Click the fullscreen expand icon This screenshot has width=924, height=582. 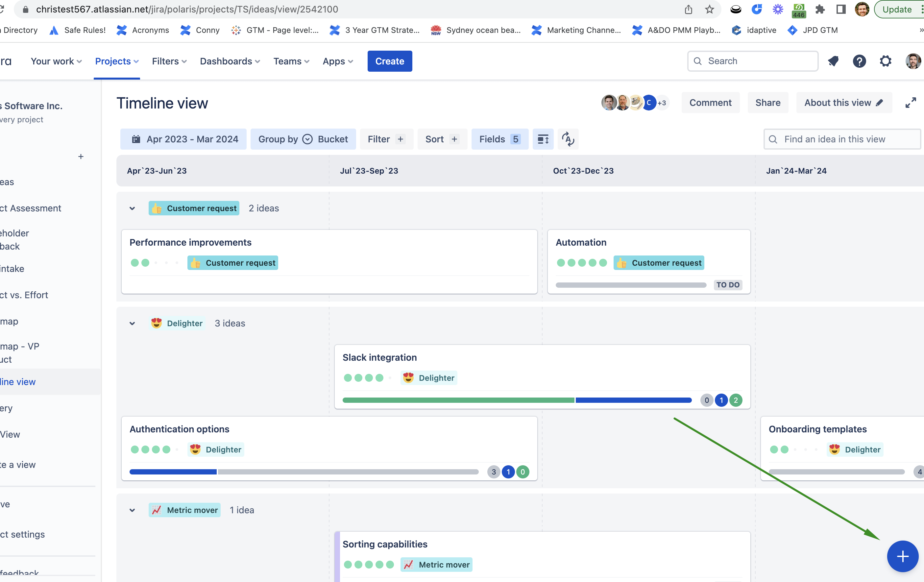coord(911,103)
